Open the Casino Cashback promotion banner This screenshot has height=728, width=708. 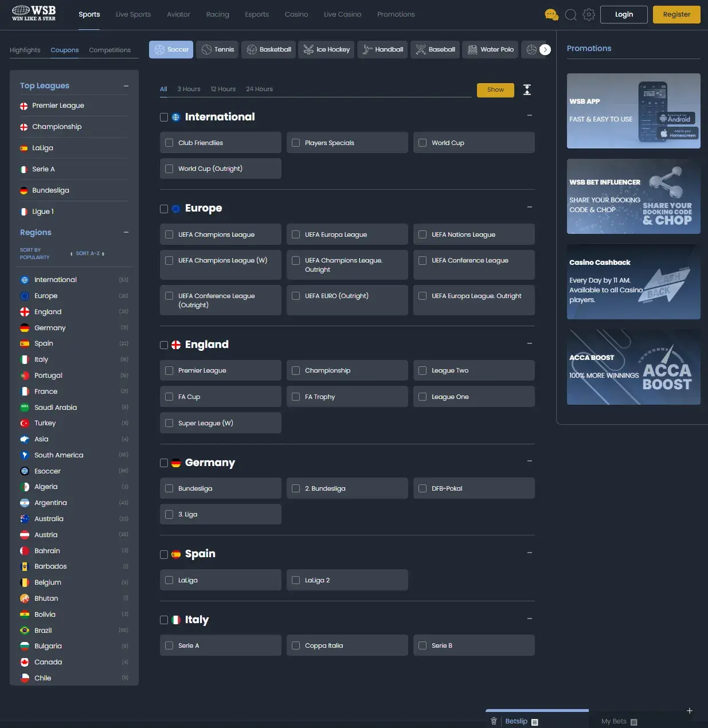pos(633,281)
